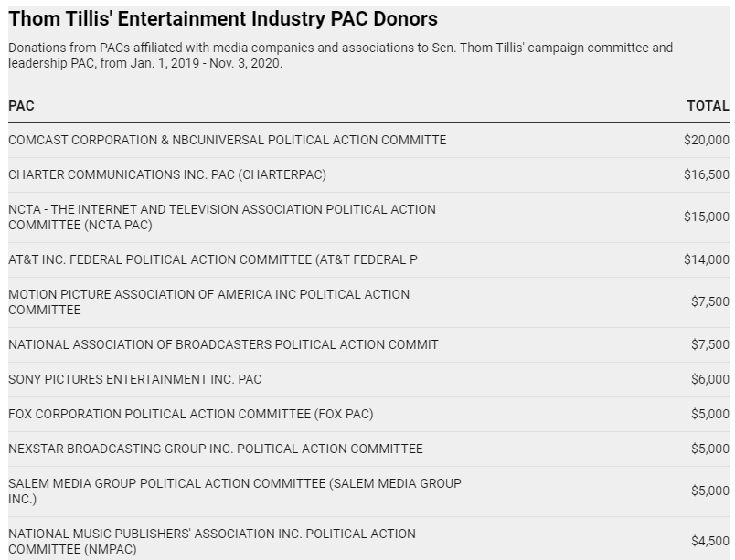Select the National Music Publishers' Association row
The height and width of the screenshot is (560, 735).
212,540
